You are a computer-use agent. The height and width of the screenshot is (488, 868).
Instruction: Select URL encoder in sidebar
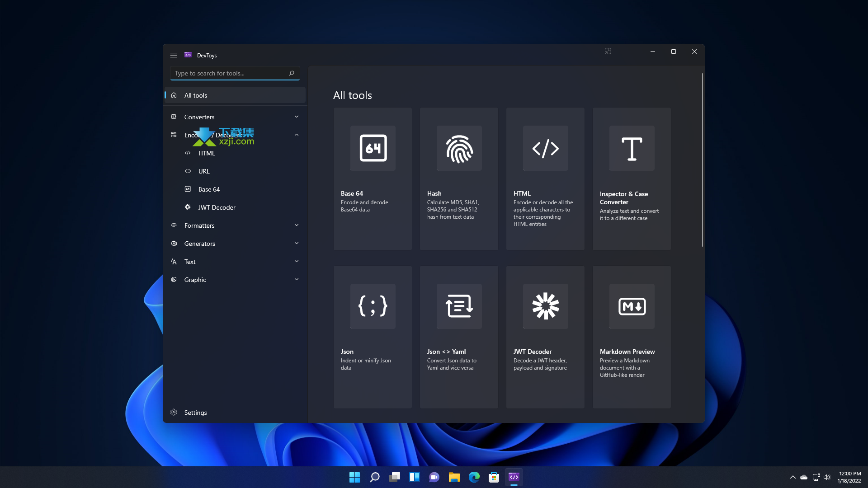(204, 170)
